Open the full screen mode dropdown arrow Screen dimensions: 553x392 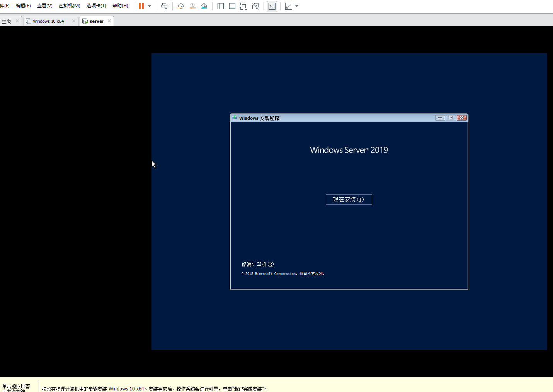click(296, 6)
